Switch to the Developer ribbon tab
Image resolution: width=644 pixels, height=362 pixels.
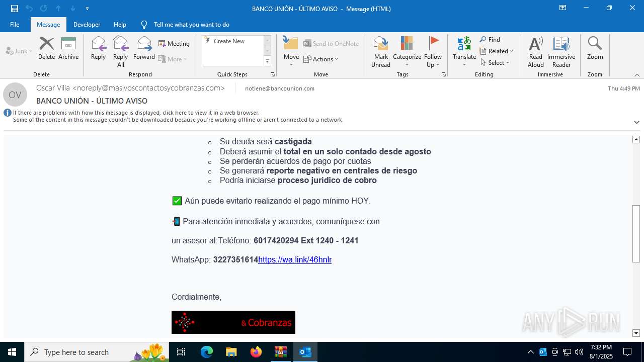(x=87, y=25)
